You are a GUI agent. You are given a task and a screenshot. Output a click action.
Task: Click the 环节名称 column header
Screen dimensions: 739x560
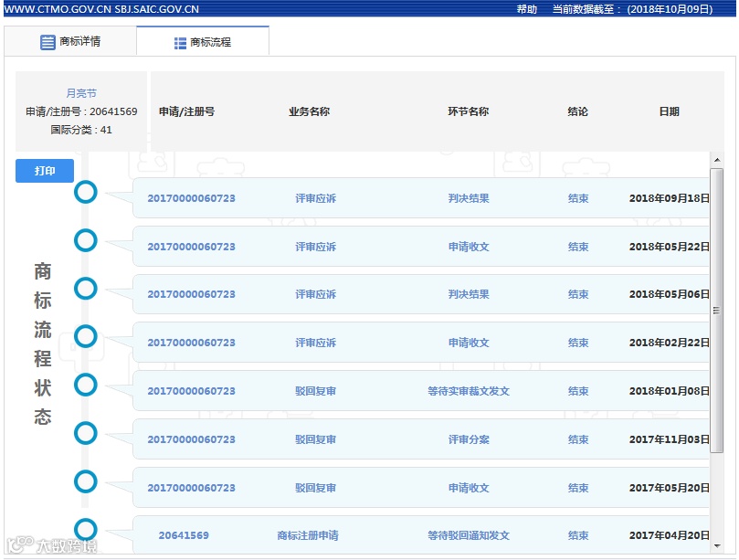coord(468,111)
